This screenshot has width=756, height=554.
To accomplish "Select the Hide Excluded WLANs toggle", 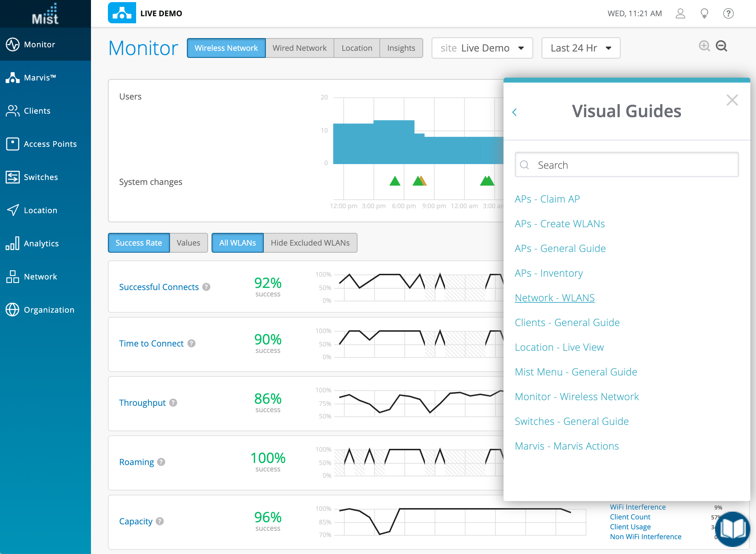I will pos(310,243).
